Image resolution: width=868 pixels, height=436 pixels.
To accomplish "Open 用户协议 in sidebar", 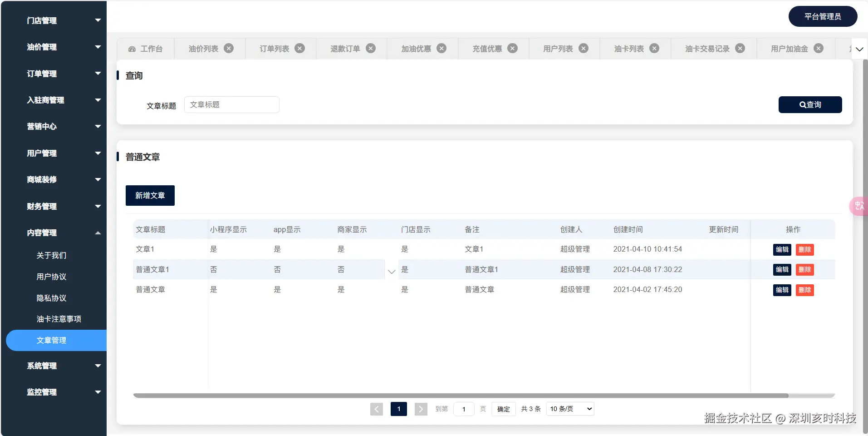I will click(51, 277).
